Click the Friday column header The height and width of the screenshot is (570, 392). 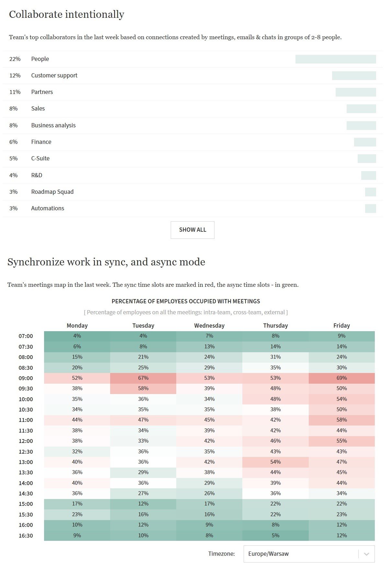pos(341,326)
